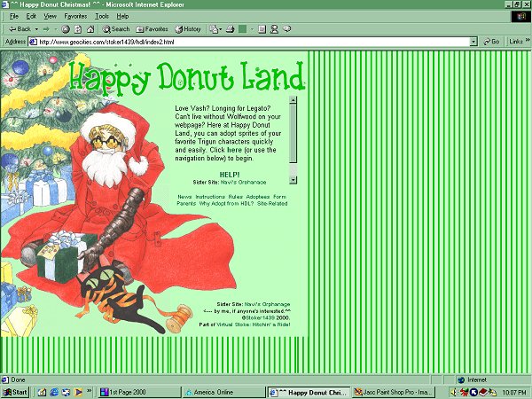Click the Internet Explorer throbber logo
Screen dimensions: 532x399
[520, 16]
